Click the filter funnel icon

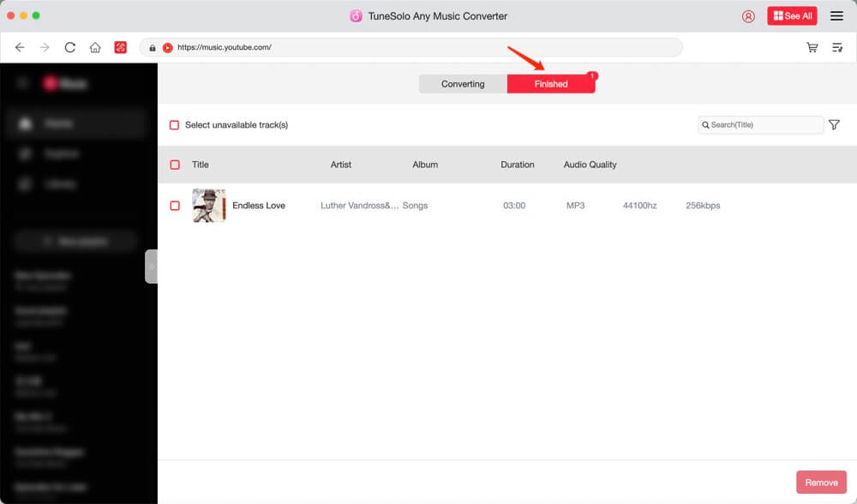click(834, 125)
